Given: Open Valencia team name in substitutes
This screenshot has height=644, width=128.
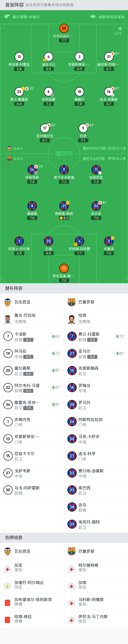Looking at the screenshot, I should [22, 302].
